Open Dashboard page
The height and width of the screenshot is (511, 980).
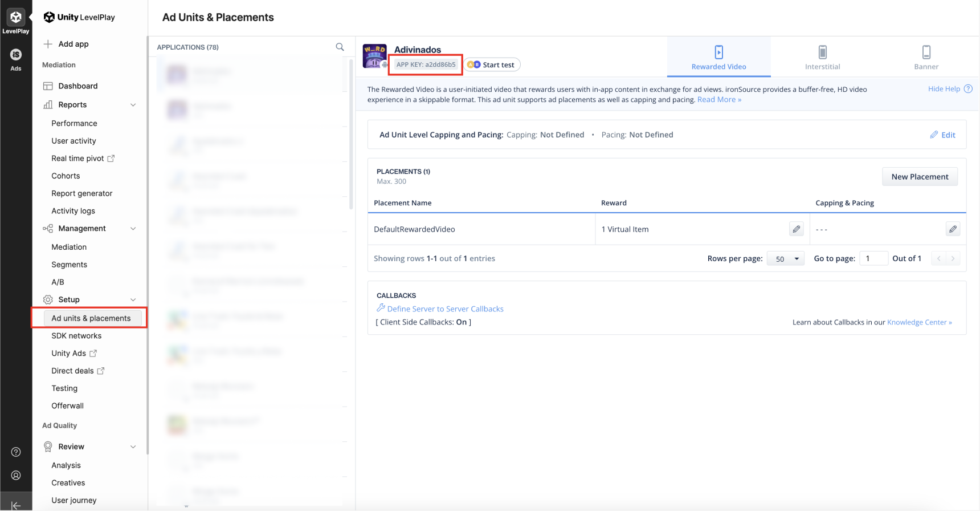(78, 86)
